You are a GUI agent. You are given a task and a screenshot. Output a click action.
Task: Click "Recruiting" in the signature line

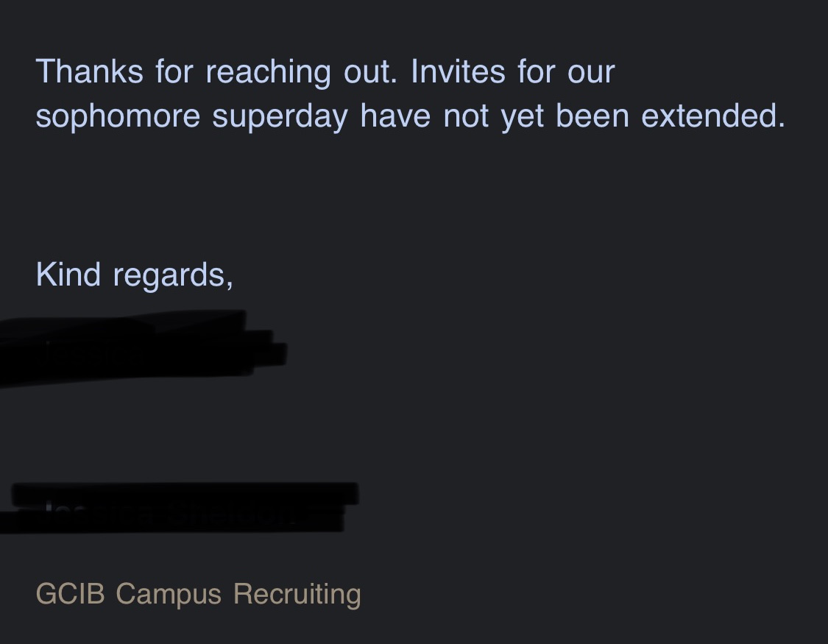pos(297,594)
